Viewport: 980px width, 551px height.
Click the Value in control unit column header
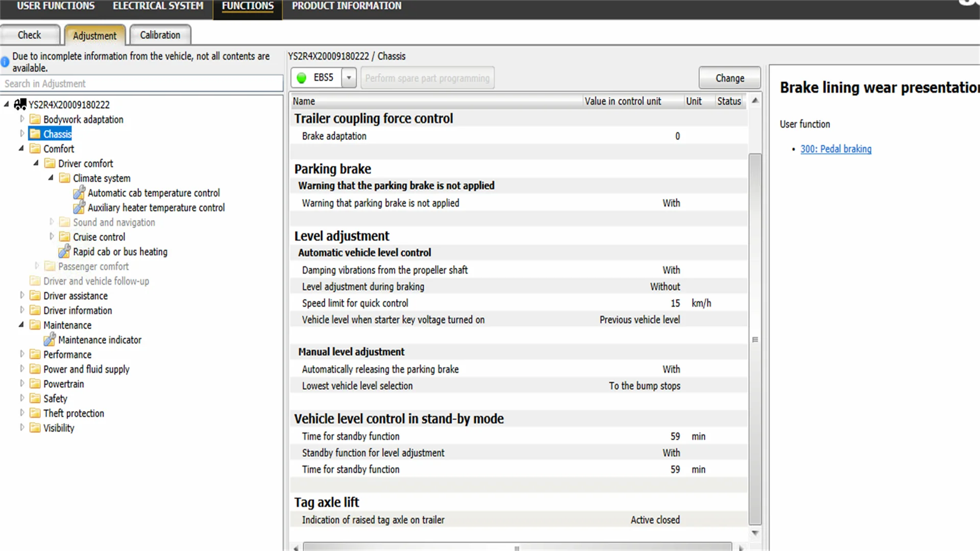click(633, 102)
